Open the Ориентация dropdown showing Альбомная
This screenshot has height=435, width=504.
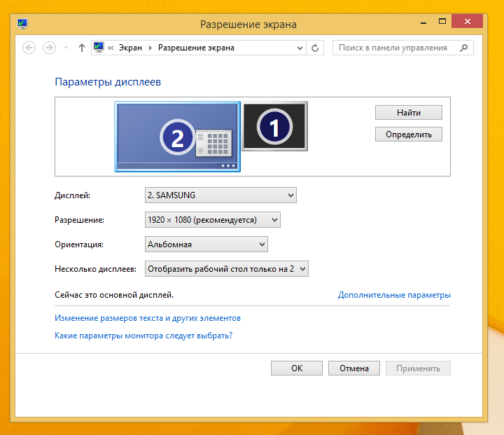click(x=206, y=244)
